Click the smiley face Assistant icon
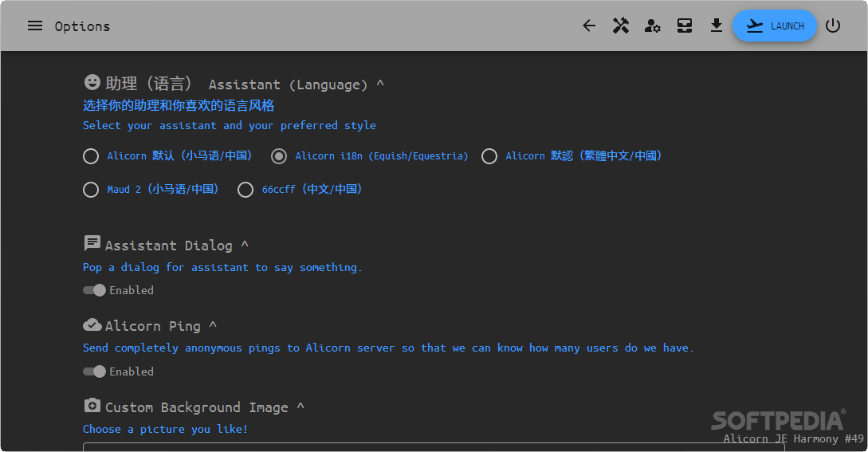Viewport: 868px width, 452px height. (92, 82)
